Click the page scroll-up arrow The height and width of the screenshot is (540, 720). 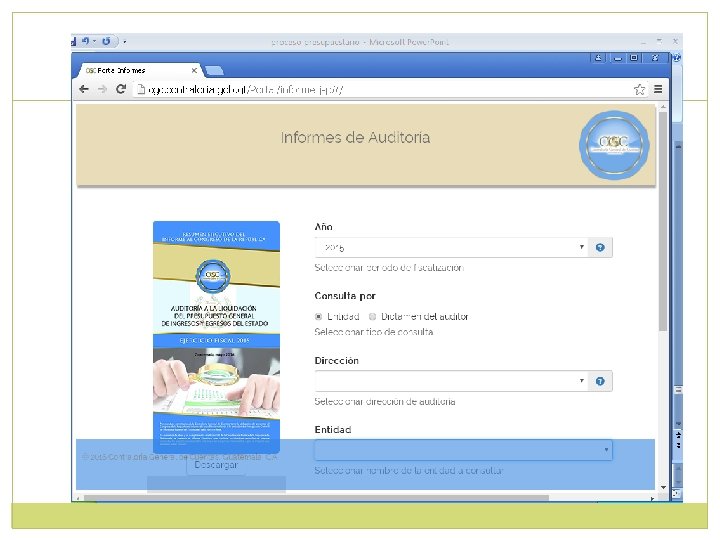(663, 107)
